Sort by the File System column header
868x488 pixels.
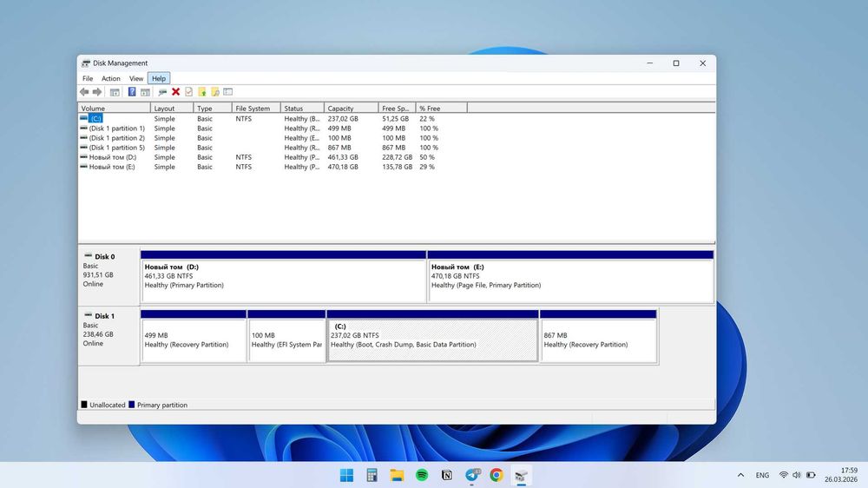point(256,108)
